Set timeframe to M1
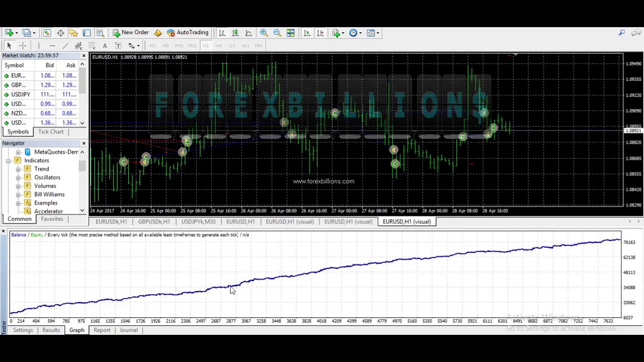 (152, 46)
